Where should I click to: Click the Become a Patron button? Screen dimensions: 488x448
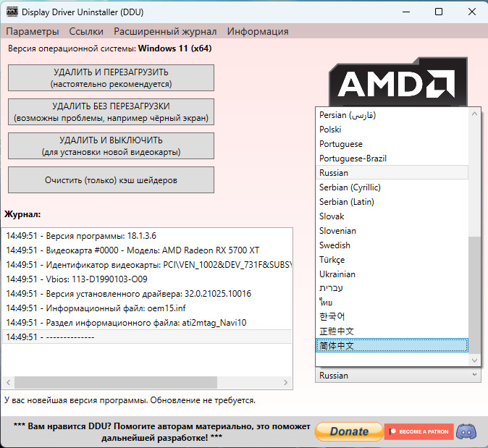tap(418, 431)
